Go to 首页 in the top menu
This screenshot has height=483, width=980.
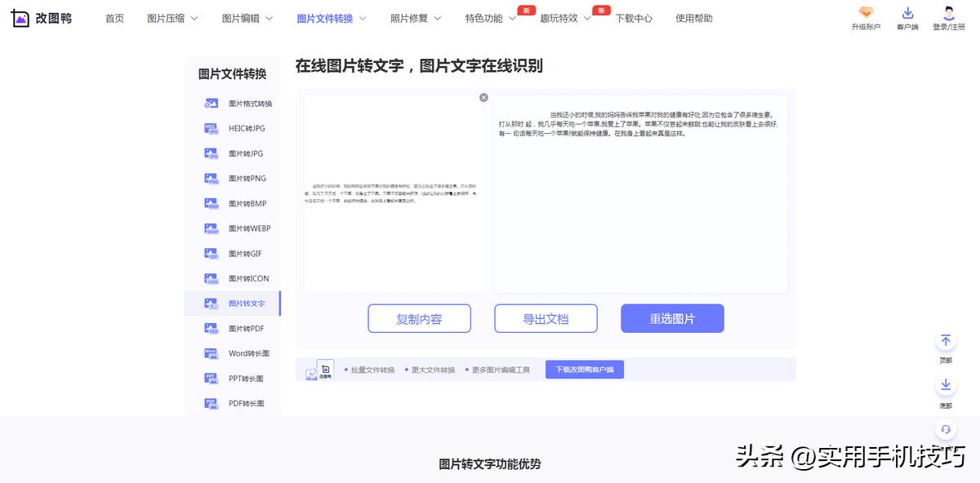(114, 18)
